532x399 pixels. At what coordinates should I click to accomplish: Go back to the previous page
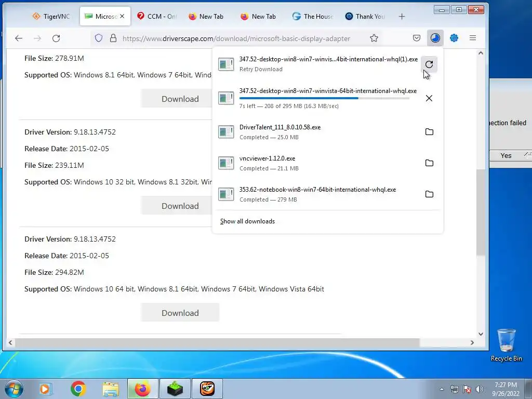click(19, 38)
